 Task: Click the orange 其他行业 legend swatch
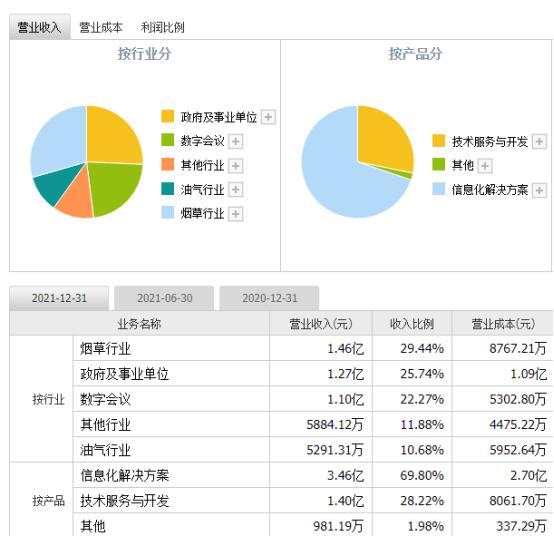click(x=167, y=164)
